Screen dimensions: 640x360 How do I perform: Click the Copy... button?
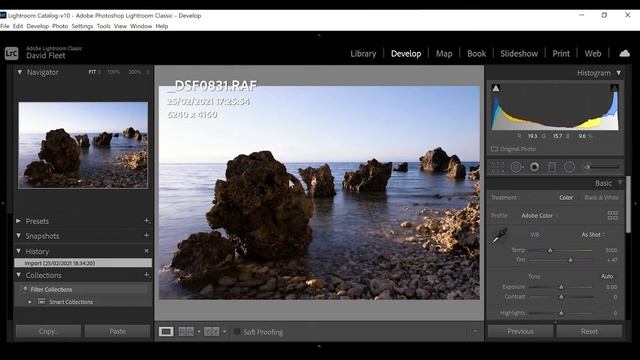click(49, 331)
